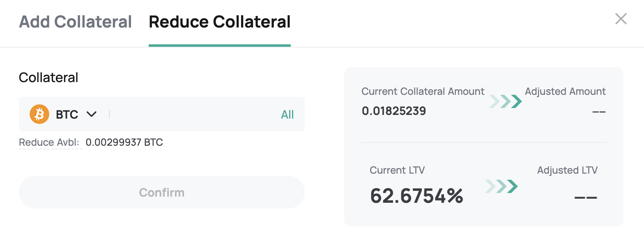Click the Adjusted LTV label
The image size is (644, 243).
click(567, 170)
